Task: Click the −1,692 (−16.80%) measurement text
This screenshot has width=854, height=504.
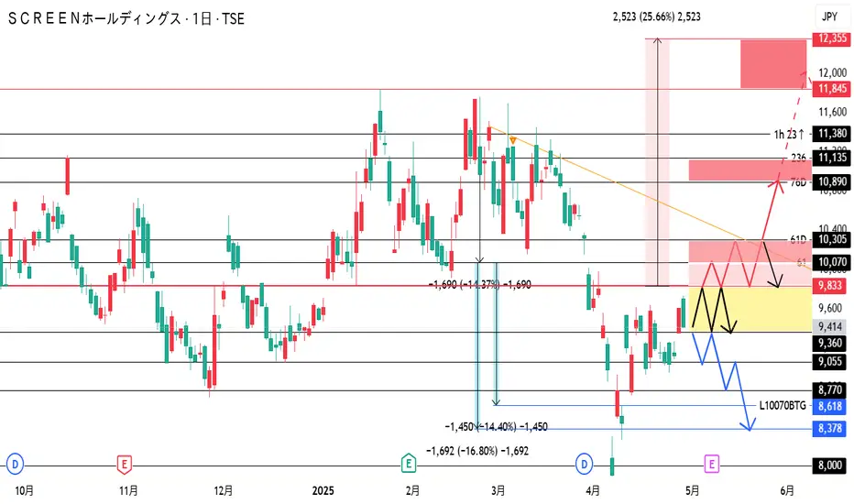Action: 477,451
